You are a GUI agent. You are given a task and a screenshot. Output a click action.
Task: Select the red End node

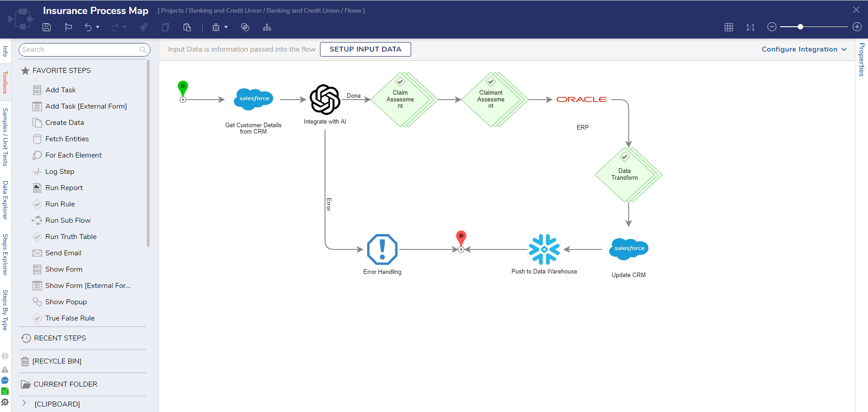coord(461,241)
